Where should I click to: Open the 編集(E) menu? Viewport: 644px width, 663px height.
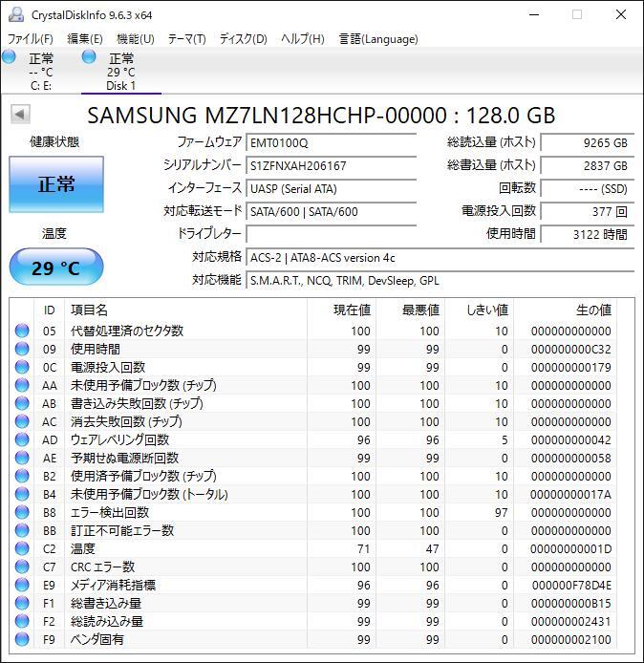coord(85,39)
